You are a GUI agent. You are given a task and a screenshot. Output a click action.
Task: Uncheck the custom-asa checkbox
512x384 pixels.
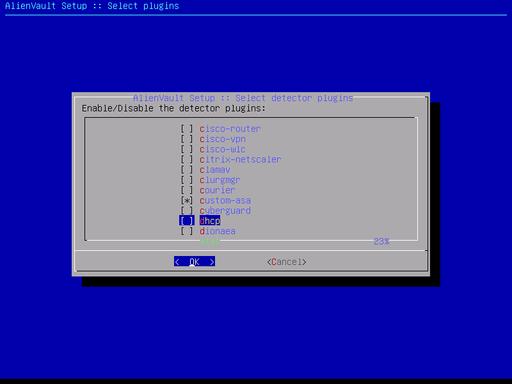point(187,201)
